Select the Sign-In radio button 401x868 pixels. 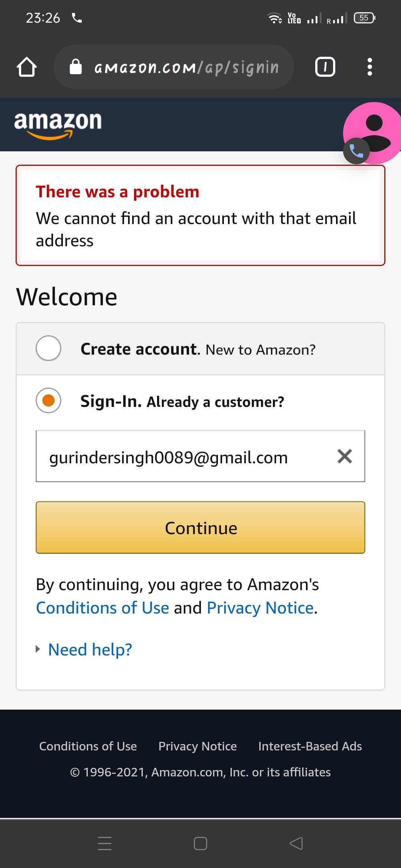49,401
